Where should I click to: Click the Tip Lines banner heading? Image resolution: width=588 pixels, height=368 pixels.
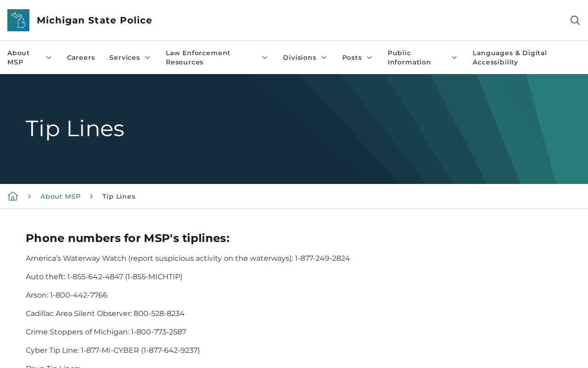[75, 129]
